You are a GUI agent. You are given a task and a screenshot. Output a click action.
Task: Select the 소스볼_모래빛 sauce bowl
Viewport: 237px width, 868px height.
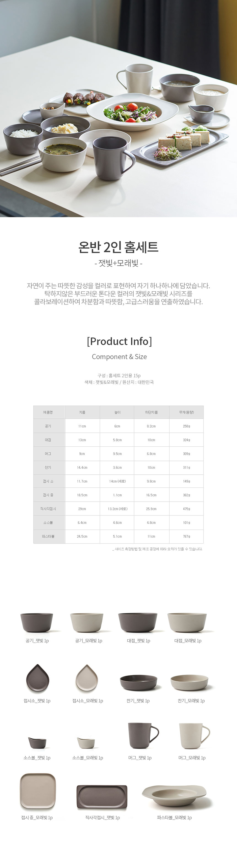[86, 743]
